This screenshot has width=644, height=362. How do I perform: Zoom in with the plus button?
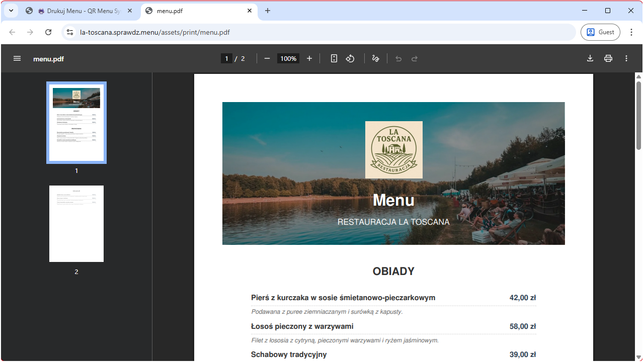click(x=309, y=58)
